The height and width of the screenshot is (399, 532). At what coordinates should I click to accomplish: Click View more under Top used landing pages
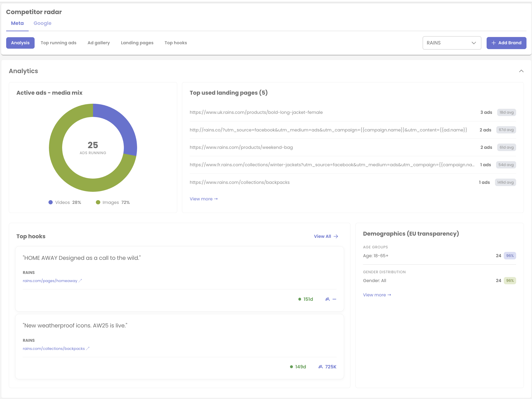pos(203,199)
